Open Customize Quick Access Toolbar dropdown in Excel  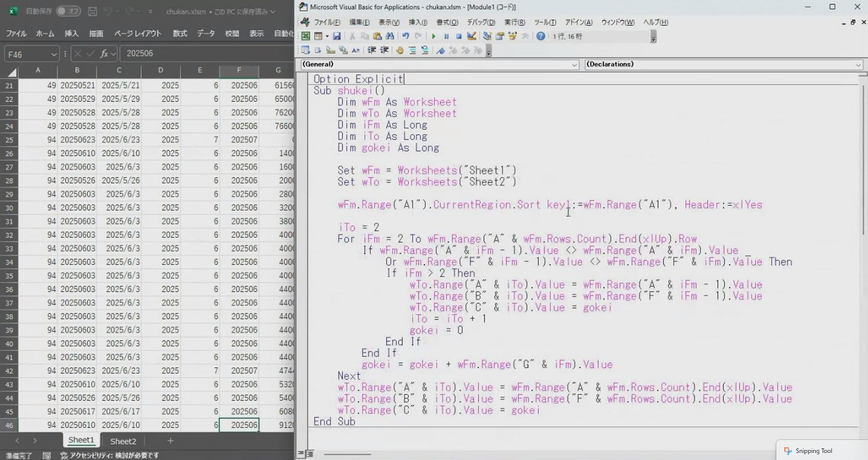(150, 11)
